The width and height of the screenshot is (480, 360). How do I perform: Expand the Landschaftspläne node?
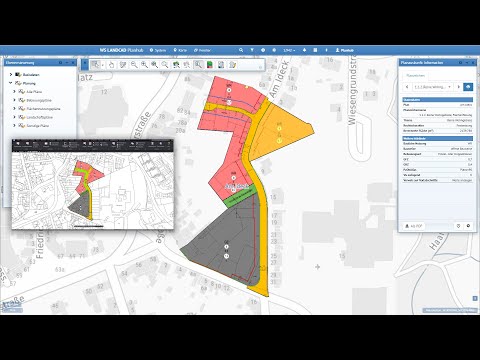(x=14, y=117)
